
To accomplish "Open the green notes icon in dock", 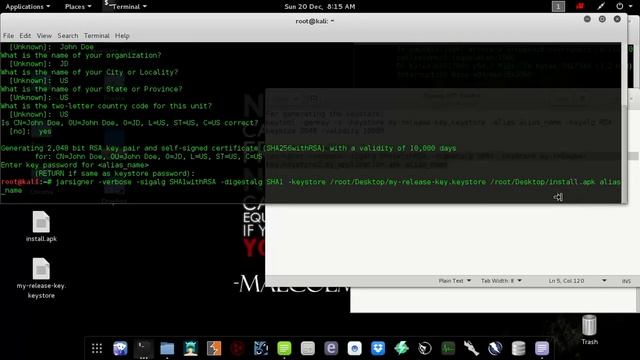I will [284, 348].
